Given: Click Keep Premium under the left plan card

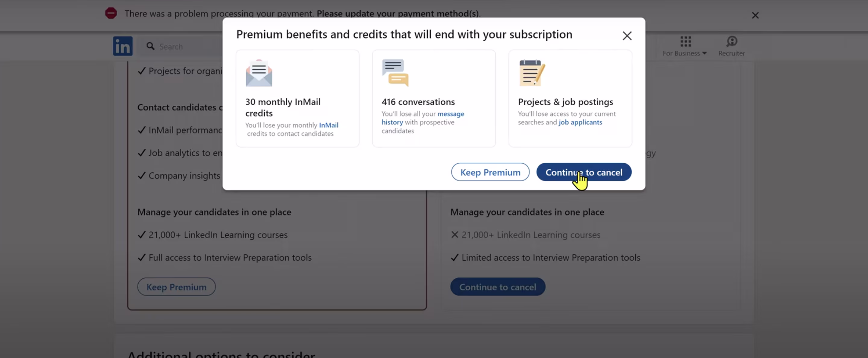Looking at the screenshot, I should click(x=176, y=286).
